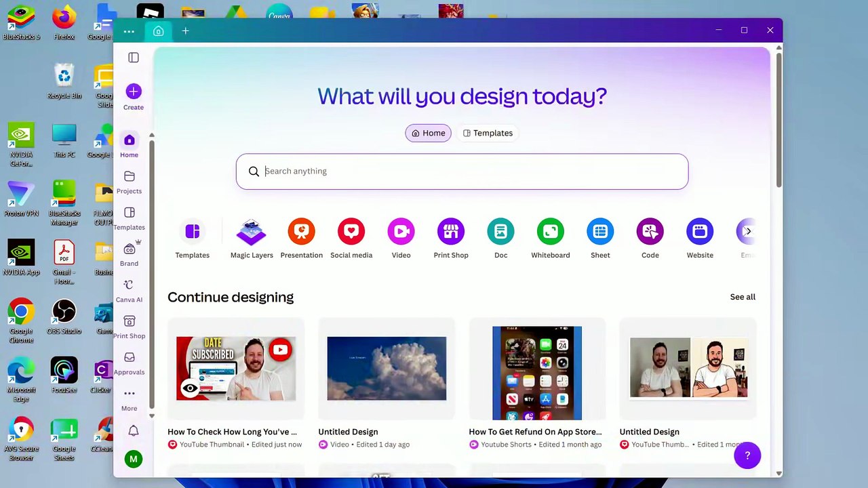This screenshot has height=488, width=868.
Task: Open BlueStacks 5 desktop shortcut
Action: coord(21,22)
